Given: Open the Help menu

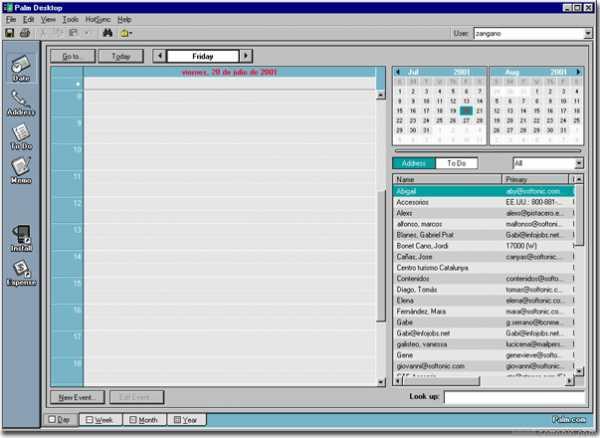Looking at the screenshot, I should (x=124, y=20).
